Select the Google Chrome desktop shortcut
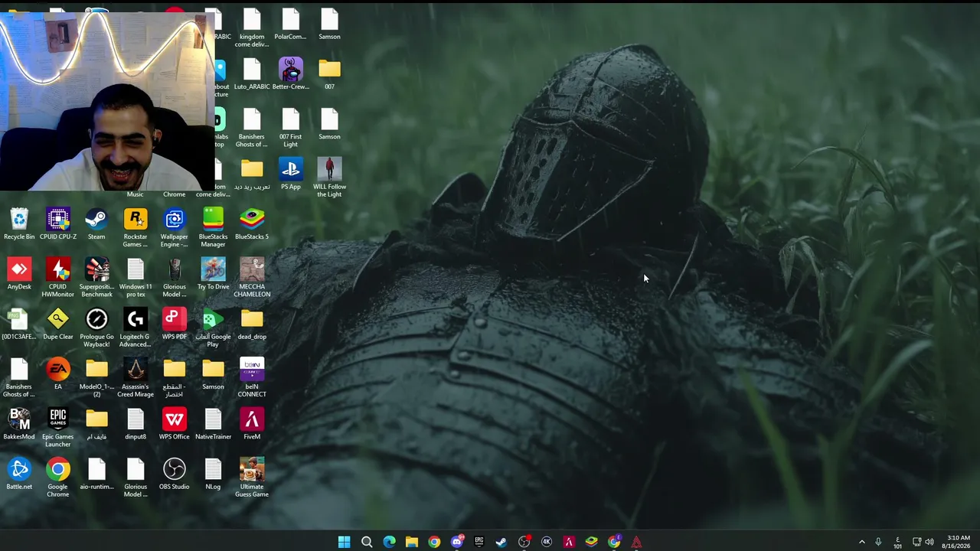980x551 pixels. click(58, 478)
